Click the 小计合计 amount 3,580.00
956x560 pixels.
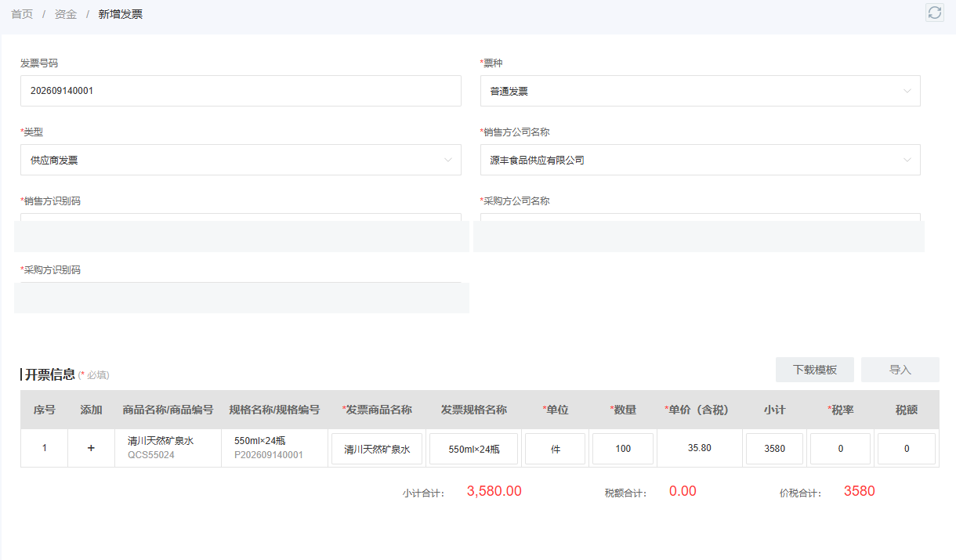coord(494,491)
